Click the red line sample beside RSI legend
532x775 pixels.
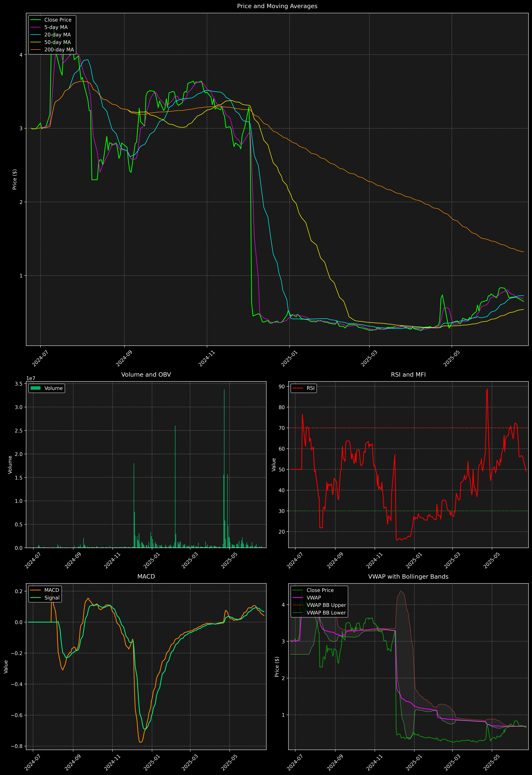[298, 388]
